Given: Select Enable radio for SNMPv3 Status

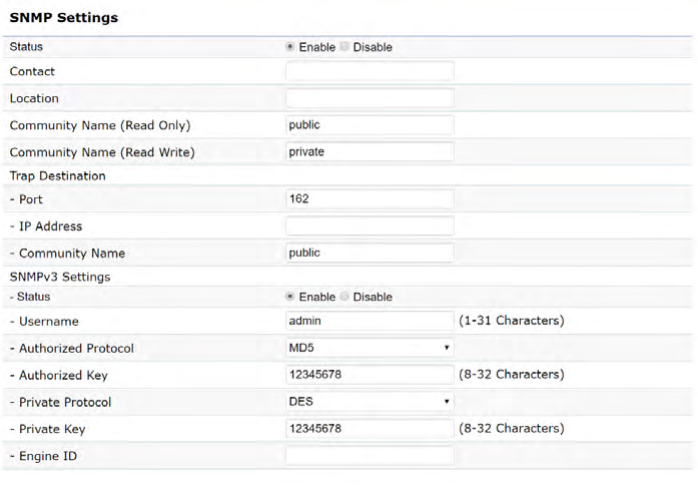Looking at the screenshot, I should (x=290, y=297).
